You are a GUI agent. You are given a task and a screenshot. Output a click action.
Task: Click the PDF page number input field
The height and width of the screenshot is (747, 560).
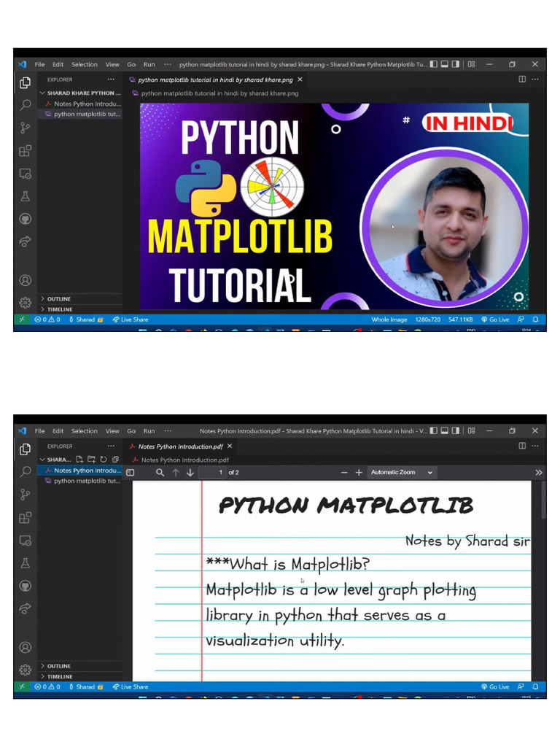[212, 473]
